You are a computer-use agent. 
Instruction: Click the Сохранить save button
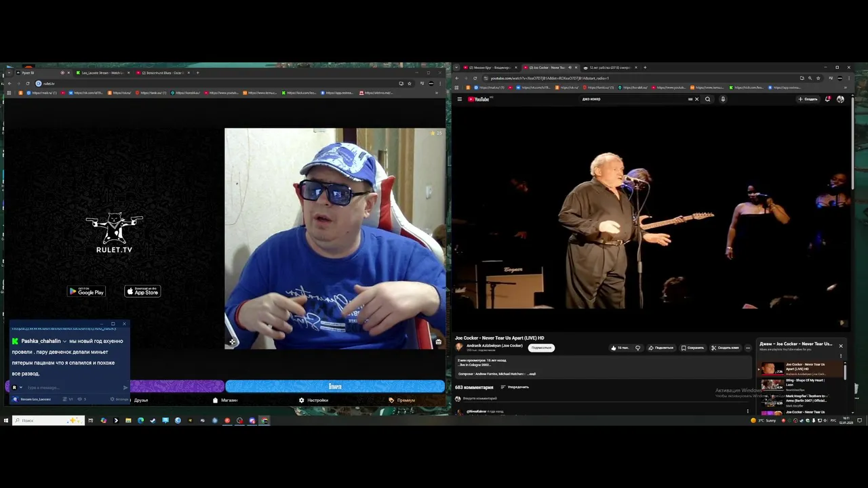point(692,348)
